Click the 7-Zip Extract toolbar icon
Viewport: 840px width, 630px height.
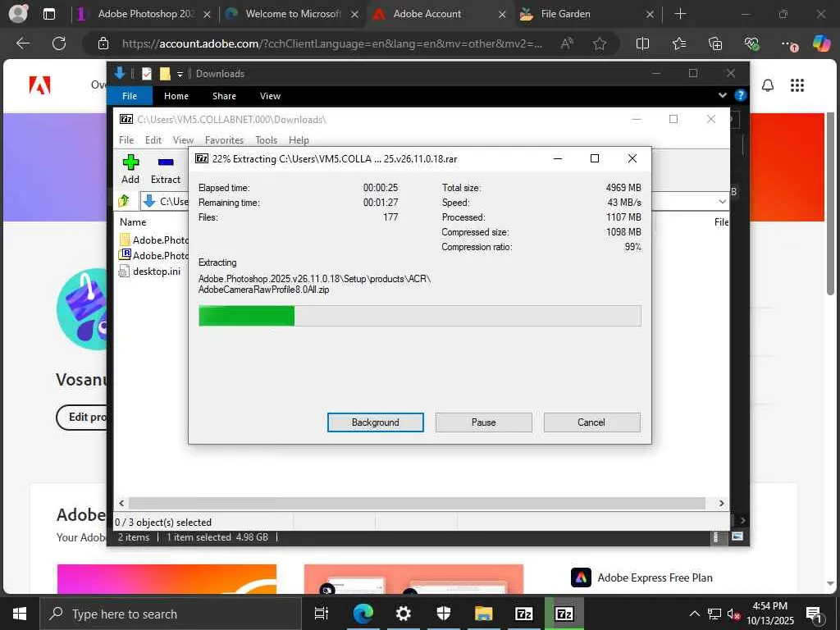pos(166,169)
